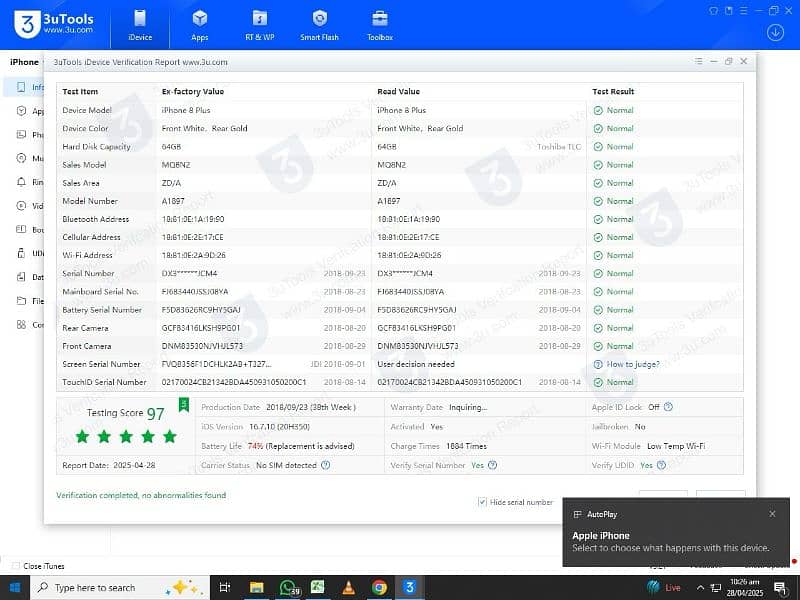Select the Apps icon in the left sidebar

tap(21, 111)
